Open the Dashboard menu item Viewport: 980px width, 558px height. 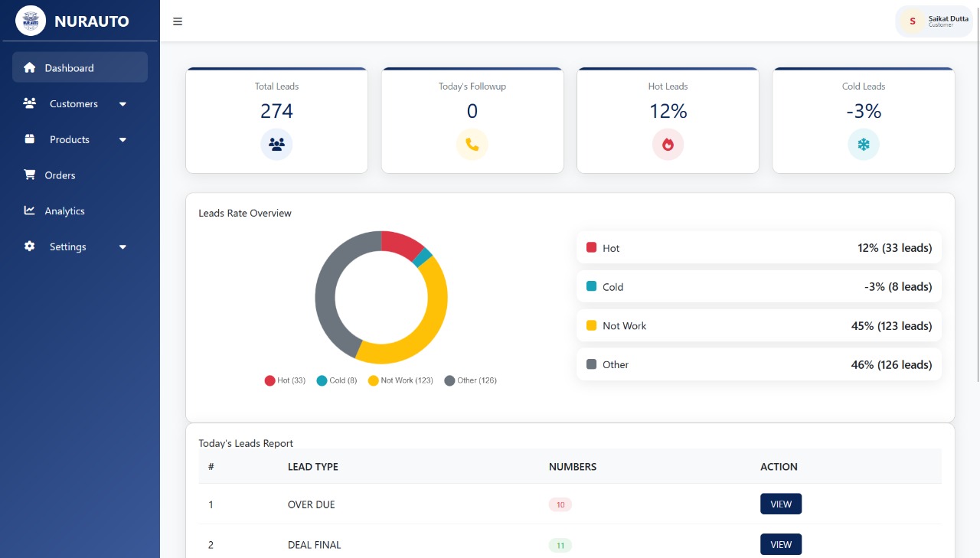point(80,67)
